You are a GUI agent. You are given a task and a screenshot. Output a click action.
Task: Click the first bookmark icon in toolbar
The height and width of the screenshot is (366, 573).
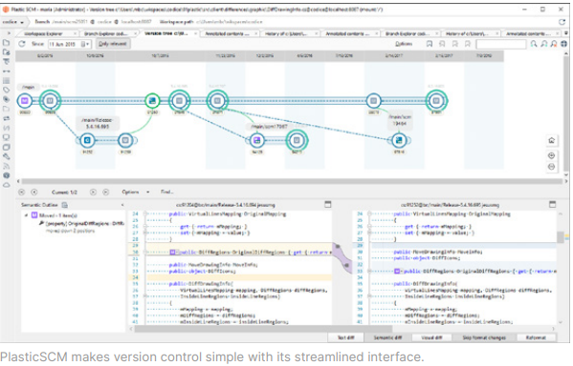[x=429, y=44]
